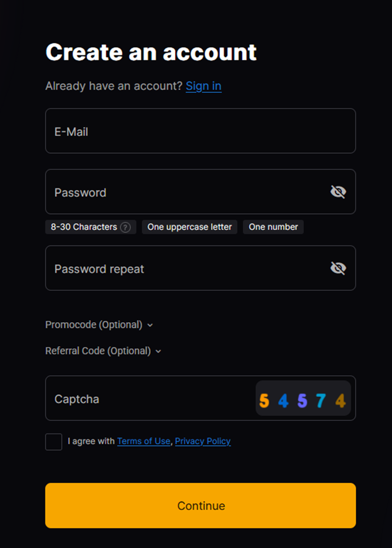Show the Password repeat field's hidden text

(338, 268)
